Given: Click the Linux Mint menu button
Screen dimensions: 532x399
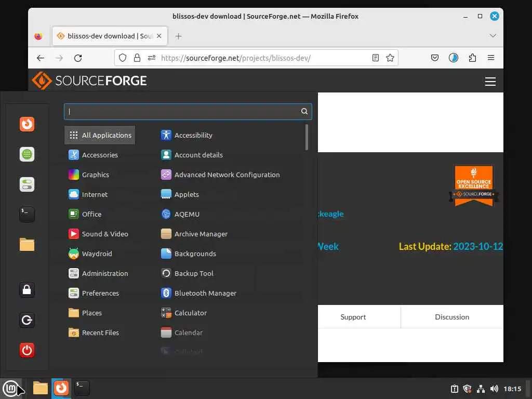Looking at the screenshot, I should (11, 388).
